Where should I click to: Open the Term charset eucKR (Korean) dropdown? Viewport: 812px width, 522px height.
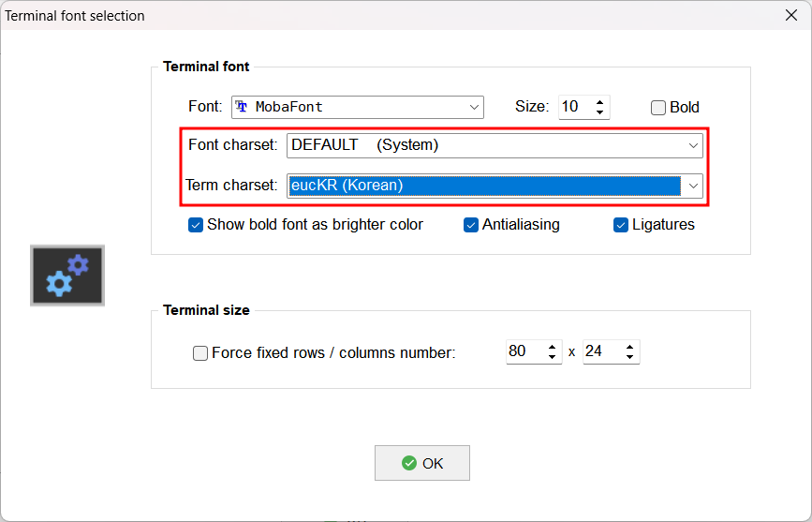[495, 186]
